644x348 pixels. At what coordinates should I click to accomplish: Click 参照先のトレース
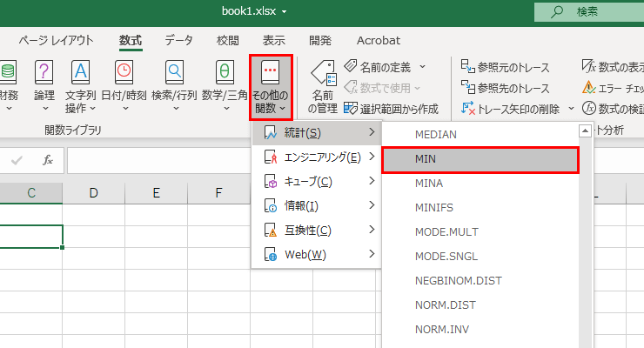tap(505, 88)
